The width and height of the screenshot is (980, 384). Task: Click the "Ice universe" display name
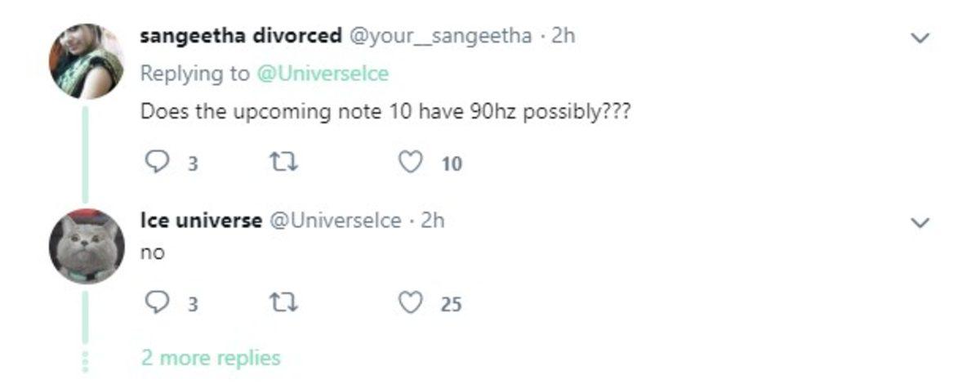(201, 221)
